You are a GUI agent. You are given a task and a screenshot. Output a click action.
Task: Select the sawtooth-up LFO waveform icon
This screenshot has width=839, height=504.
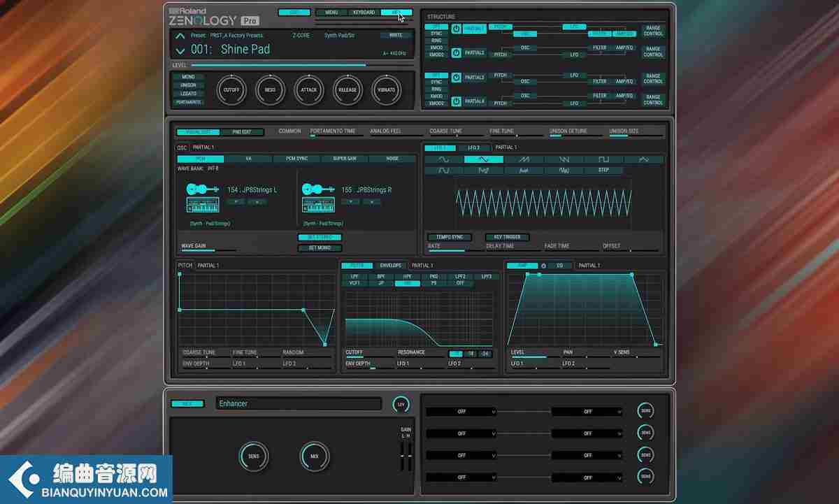523,159
